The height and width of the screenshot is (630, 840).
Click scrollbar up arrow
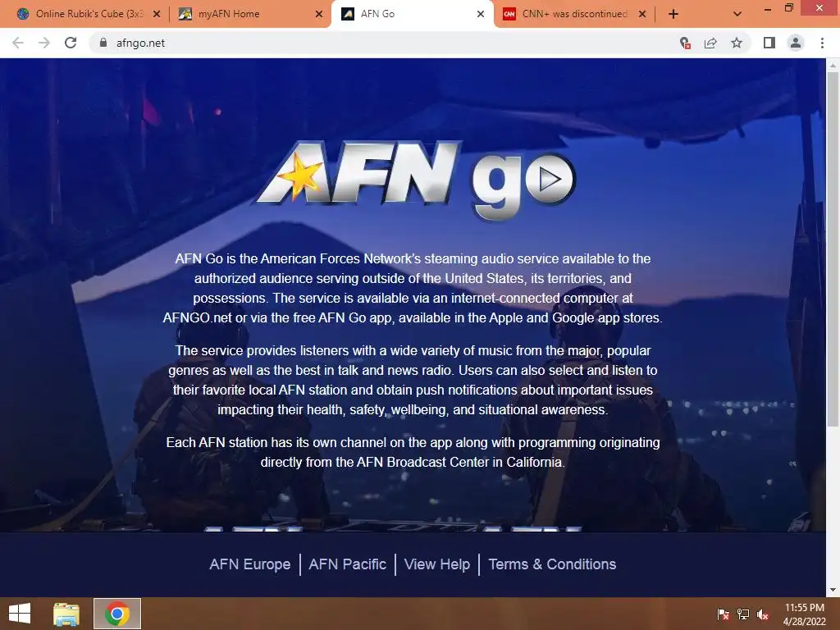coord(833,66)
